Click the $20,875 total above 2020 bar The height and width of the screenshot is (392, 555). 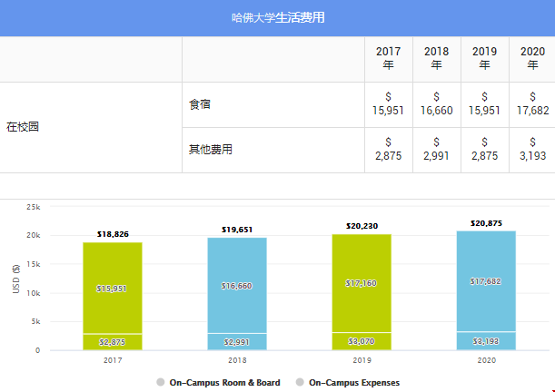(486, 223)
